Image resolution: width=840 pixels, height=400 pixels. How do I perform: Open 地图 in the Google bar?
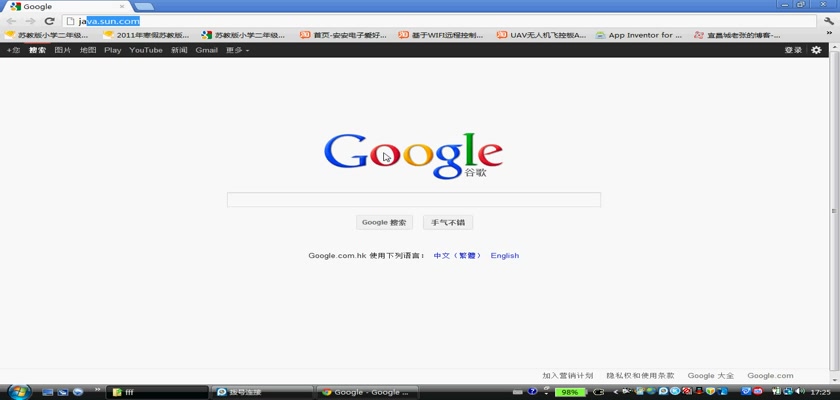(88, 50)
